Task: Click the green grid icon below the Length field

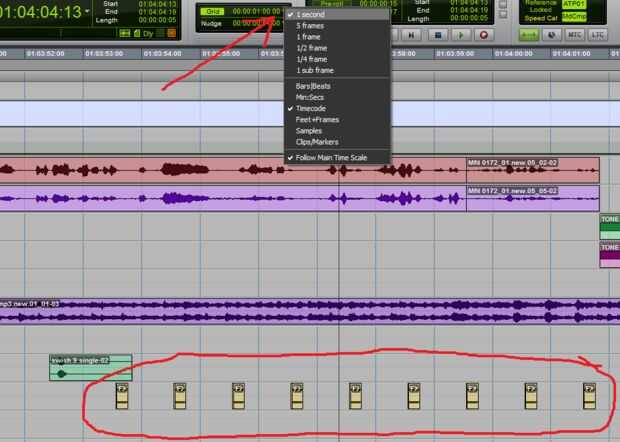Action: pos(125,33)
